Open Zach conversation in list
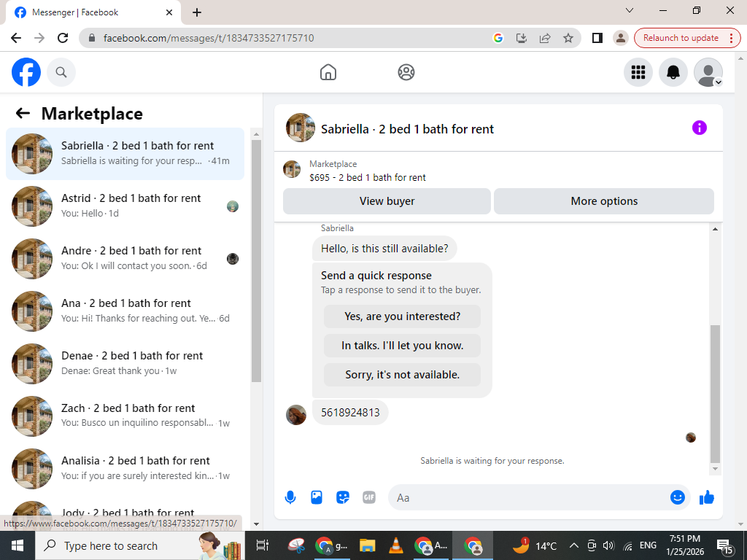The image size is (747, 560). click(125, 416)
